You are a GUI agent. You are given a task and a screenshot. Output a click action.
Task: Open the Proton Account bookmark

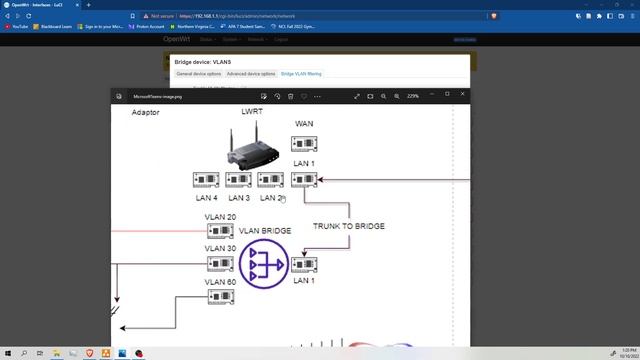pyautogui.click(x=146, y=27)
